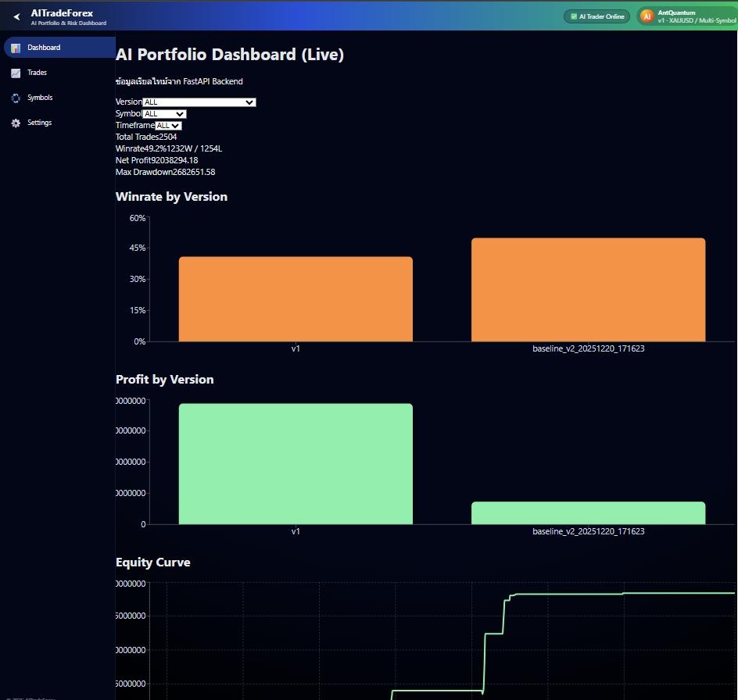
Task: Enable the checkbox inside the trader status pill
Action: coord(574,16)
